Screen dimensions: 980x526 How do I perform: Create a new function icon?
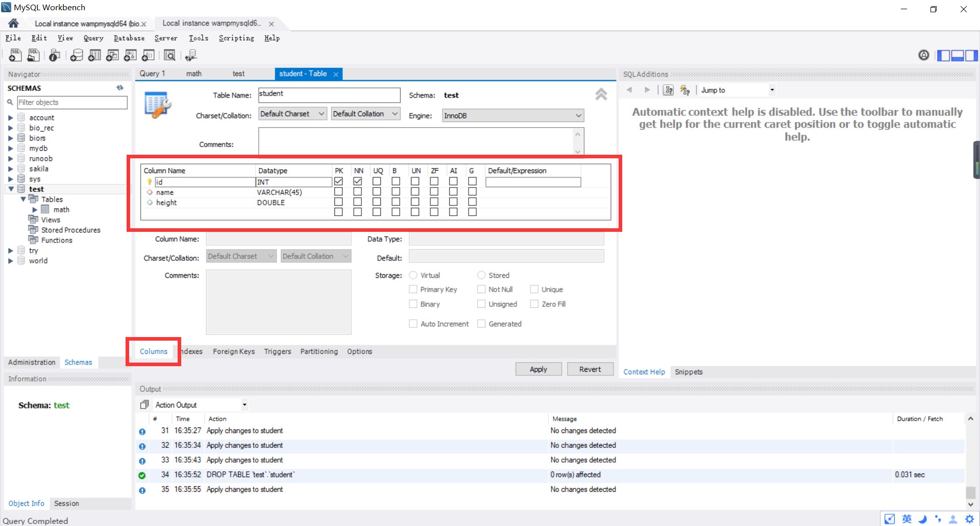tap(148, 55)
